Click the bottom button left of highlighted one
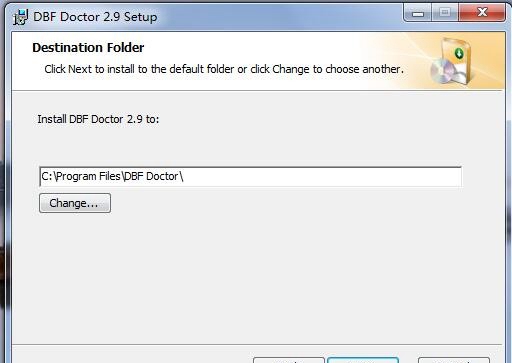 pyautogui.click(x=289, y=360)
